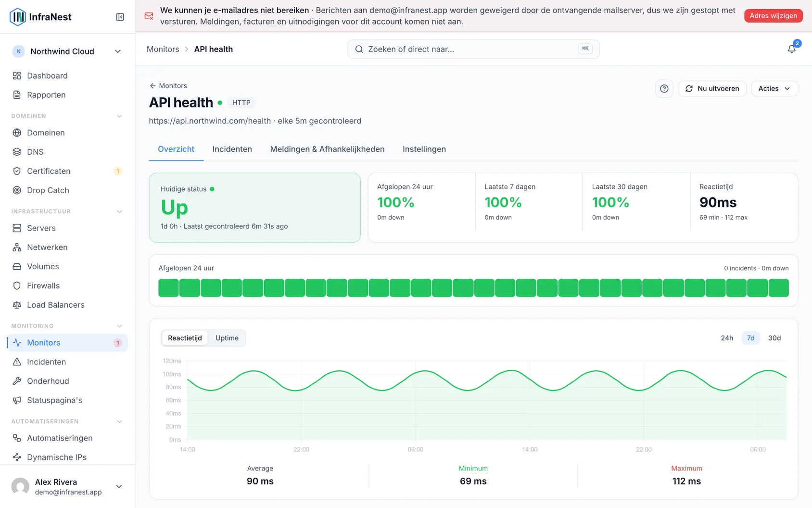Image resolution: width=812 pixels, height=508 pixels.
Task: Open the DNS layers item
Action: click(67, 152)
